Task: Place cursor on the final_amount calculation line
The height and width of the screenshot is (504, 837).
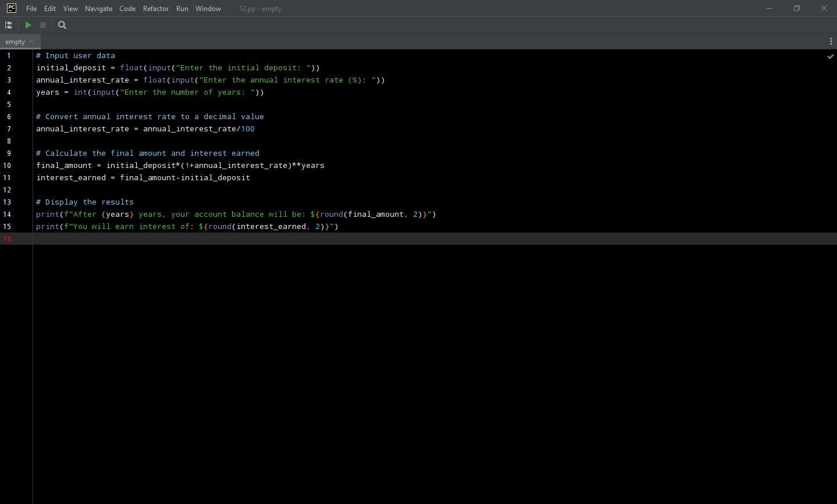Action: (180, 166)
